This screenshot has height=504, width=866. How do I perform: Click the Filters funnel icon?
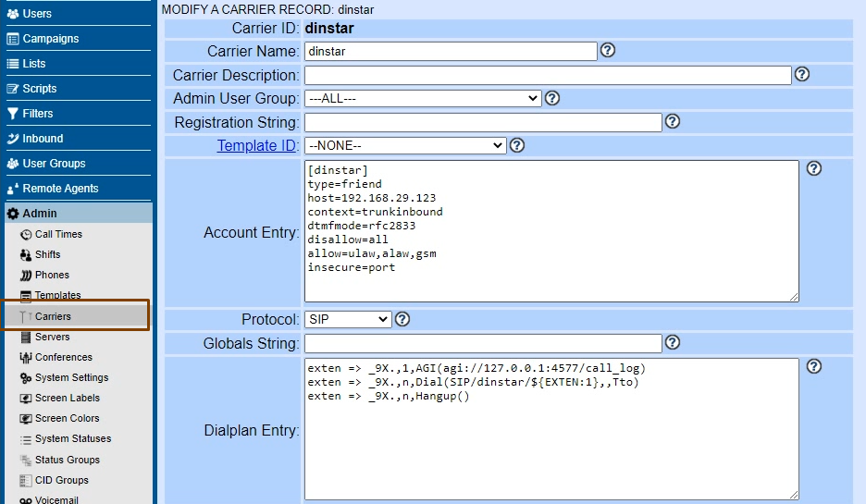point(13,114)
